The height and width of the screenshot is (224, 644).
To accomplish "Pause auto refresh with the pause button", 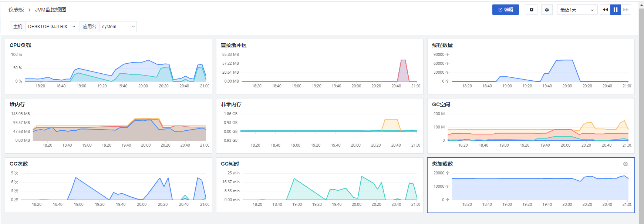I will click(616, 10).
